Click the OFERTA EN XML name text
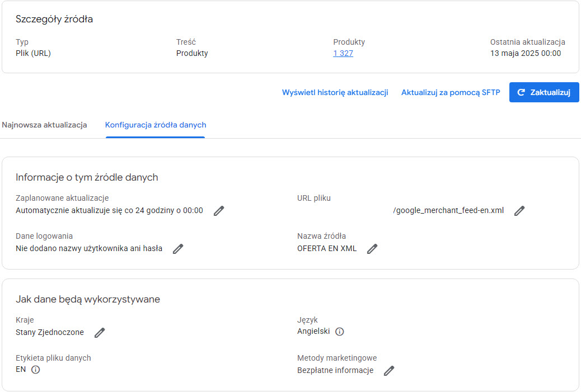Screen dimensions: 581x392 [327, 249]
